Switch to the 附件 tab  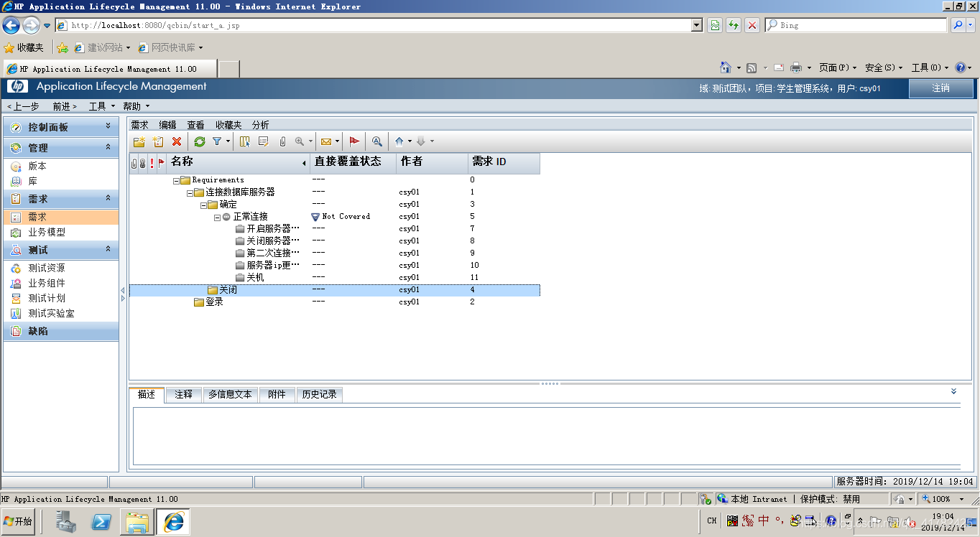[277, 394]
